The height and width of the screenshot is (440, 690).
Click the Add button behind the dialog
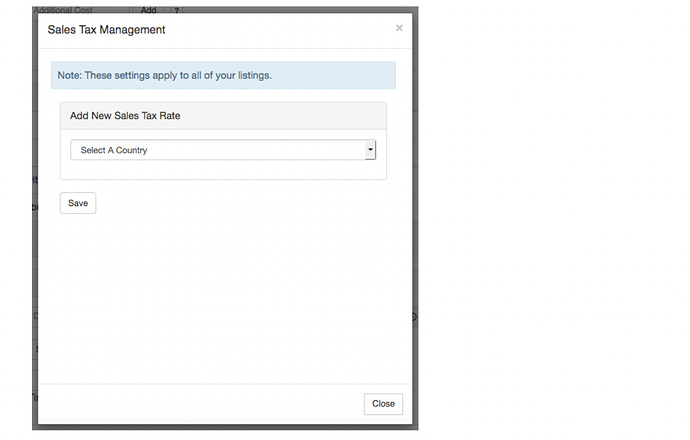(148, 10)
